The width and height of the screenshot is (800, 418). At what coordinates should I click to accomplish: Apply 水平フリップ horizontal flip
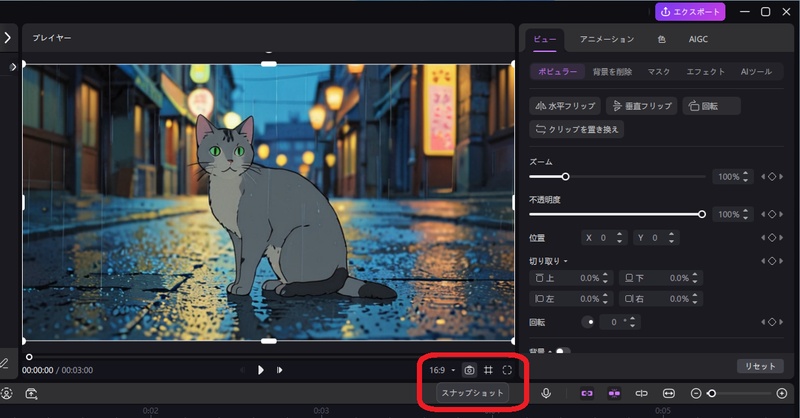[565, 106]
